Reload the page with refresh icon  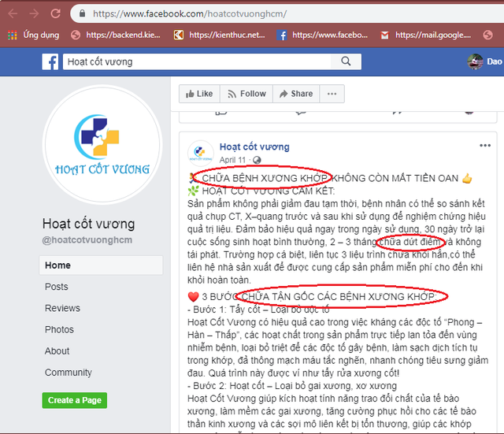56,13
